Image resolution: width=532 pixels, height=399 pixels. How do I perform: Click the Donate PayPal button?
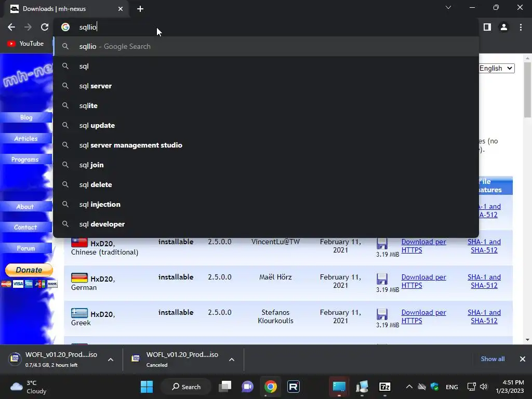click(x=29, y=270)
